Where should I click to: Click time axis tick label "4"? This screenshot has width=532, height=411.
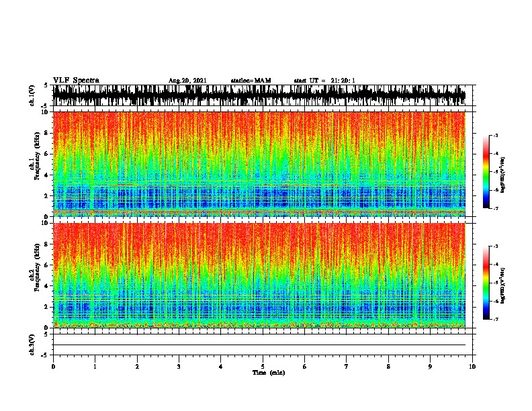[x=221, y=366]
